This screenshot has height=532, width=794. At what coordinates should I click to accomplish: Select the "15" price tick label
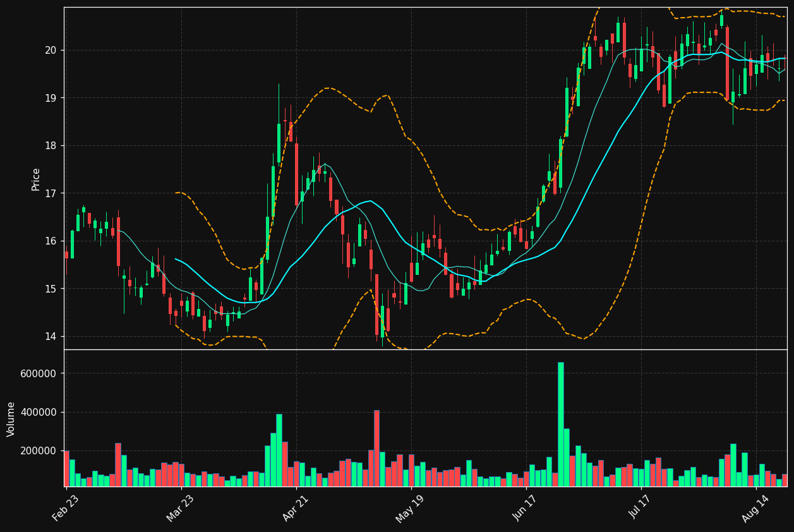point(51,289)
